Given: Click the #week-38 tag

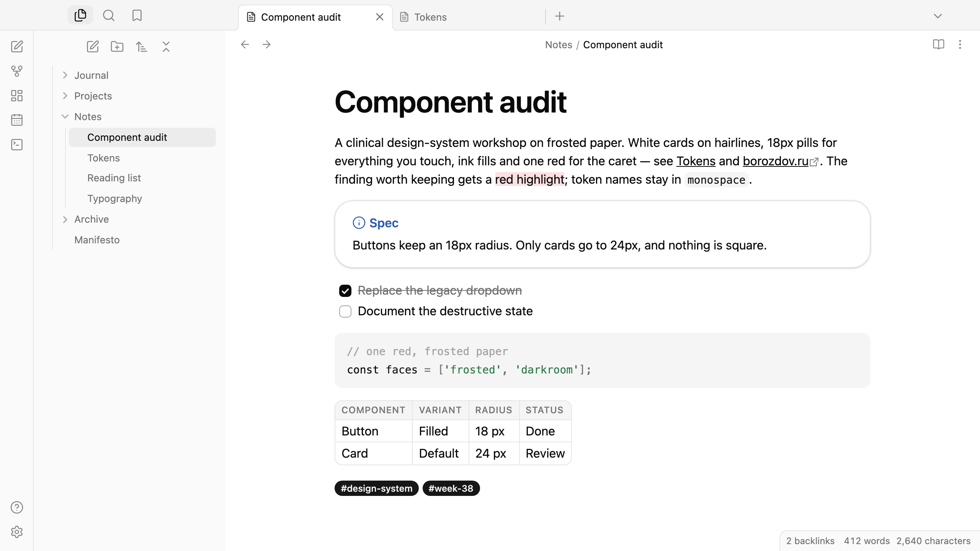Looking at the screenshot, I should point(451,488).
